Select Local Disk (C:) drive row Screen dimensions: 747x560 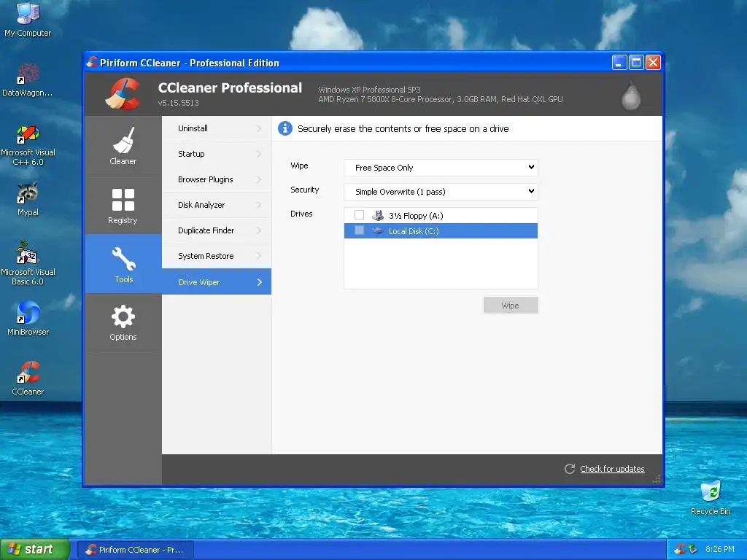tap(441, 231)
